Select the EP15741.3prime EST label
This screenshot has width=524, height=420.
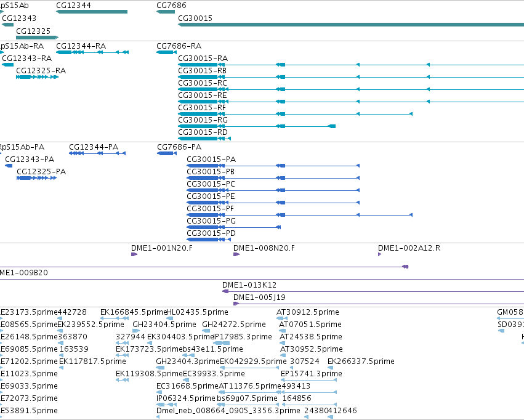tap(312, 374)
